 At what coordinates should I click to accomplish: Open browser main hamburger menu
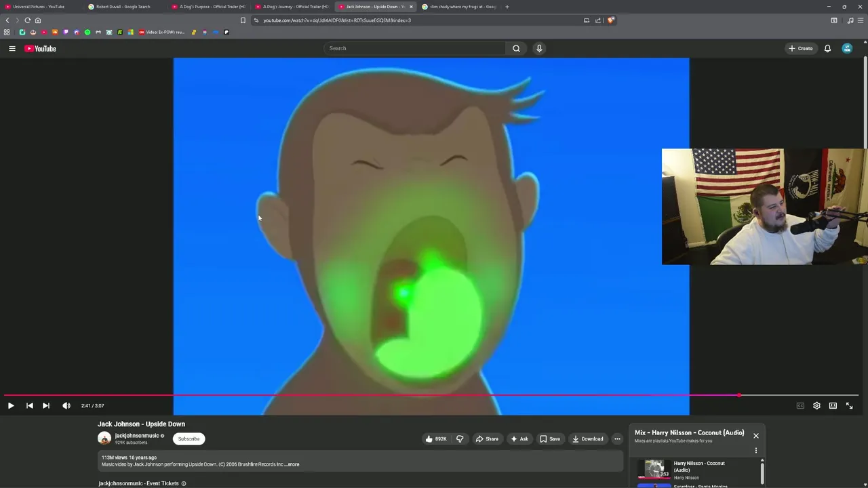coord(860,20)
